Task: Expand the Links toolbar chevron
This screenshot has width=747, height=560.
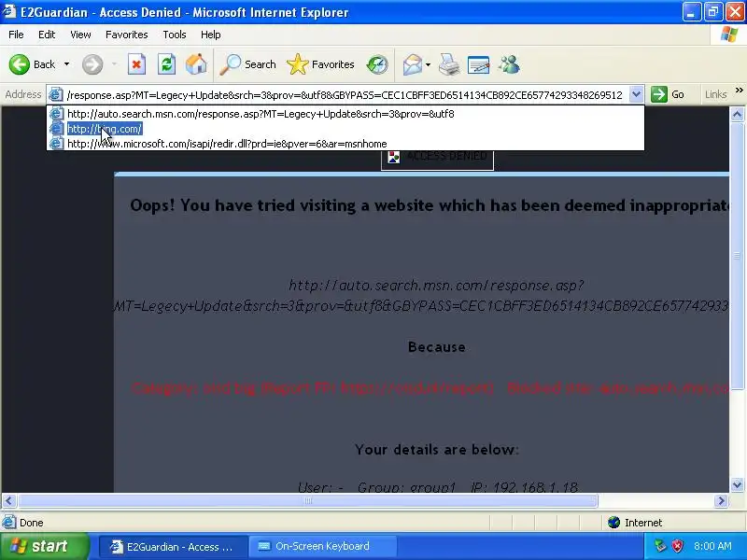Action: point(739,90)
